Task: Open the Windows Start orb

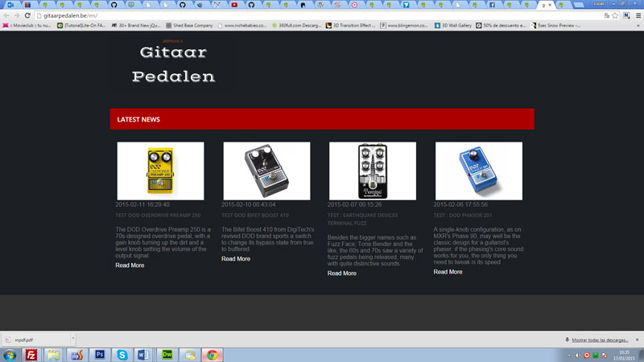Action: [x=10, y=355]
